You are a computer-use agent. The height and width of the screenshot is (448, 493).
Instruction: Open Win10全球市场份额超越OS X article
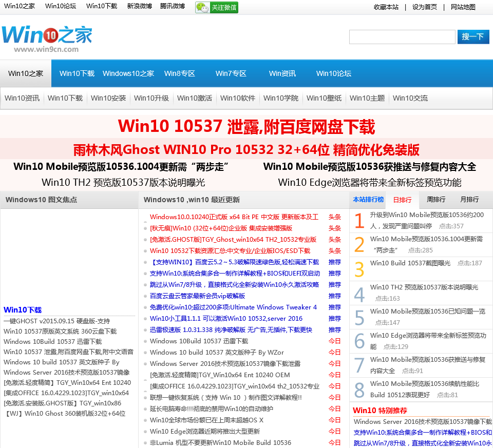click(206, 420)
